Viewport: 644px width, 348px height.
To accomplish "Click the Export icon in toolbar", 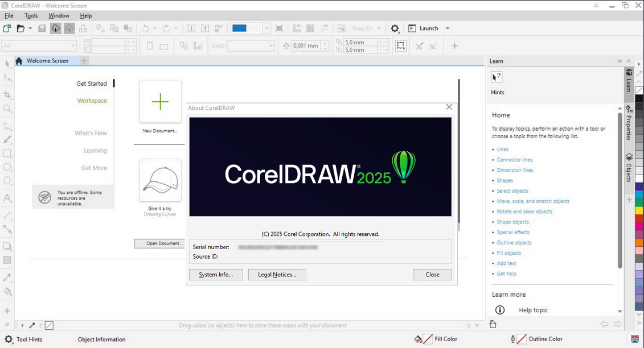I will pos(205,28).
